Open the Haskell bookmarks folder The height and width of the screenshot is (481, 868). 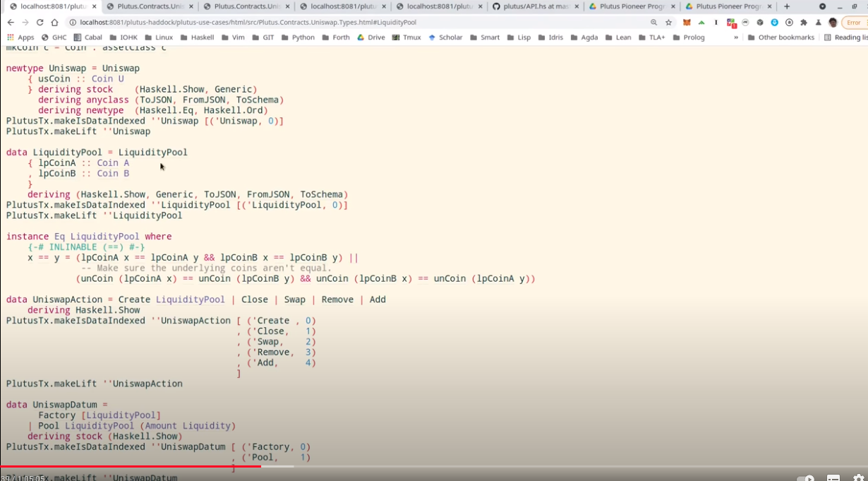coord(197,37)
